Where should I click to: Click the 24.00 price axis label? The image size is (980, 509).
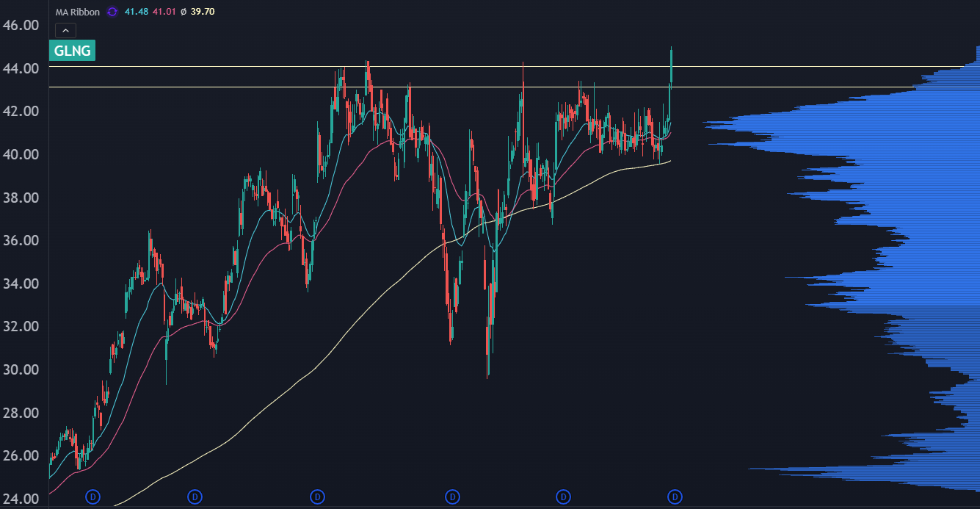(21, 499)
